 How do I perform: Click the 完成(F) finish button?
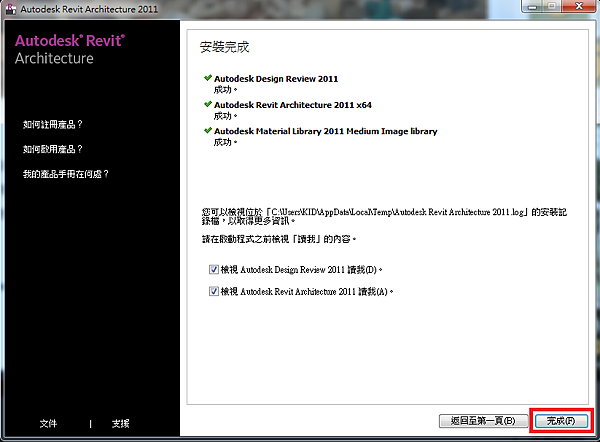click(561, 421)
